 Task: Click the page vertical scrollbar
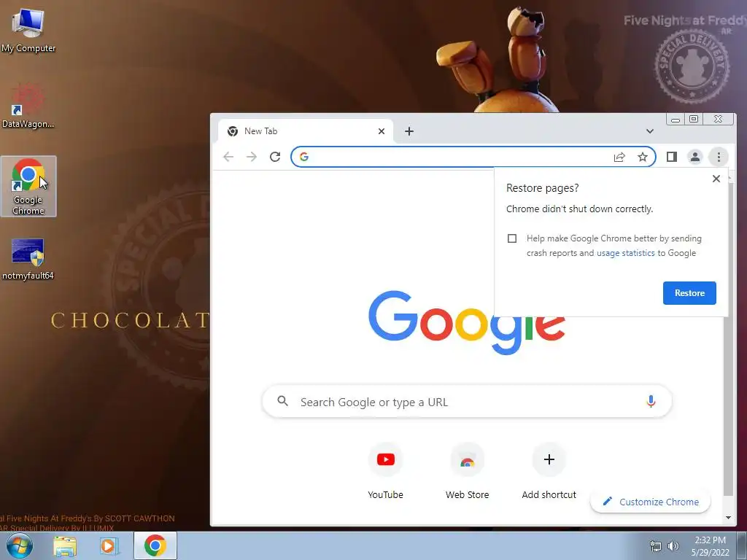pyautogui.click(x=727, y=339)
